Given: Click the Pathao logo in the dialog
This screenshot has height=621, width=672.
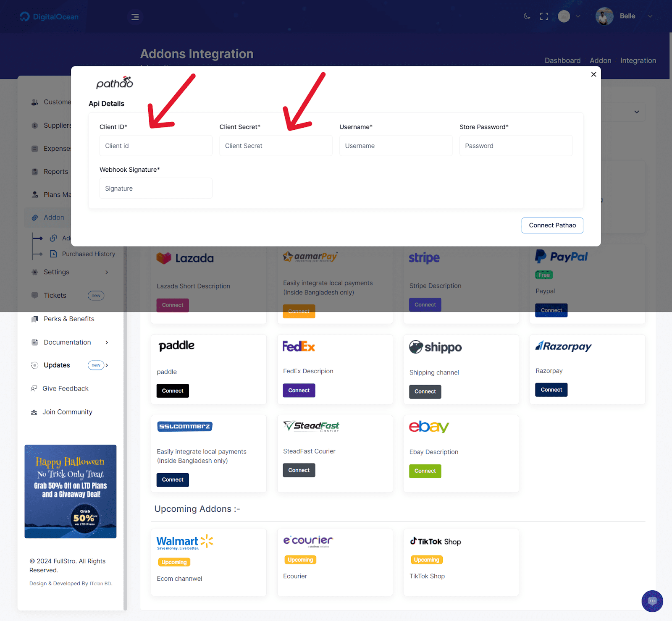Looking at the screenshot, I should point(114,82).
